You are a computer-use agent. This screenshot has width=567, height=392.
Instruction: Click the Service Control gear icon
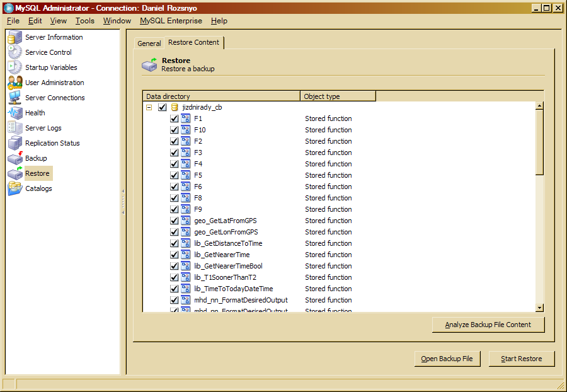[x=15, y=52]
